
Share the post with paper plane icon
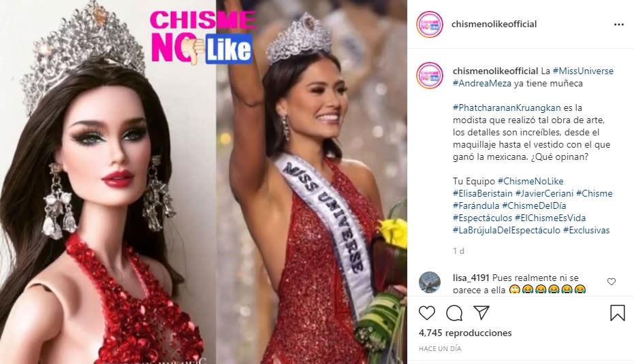pos(481,312)
